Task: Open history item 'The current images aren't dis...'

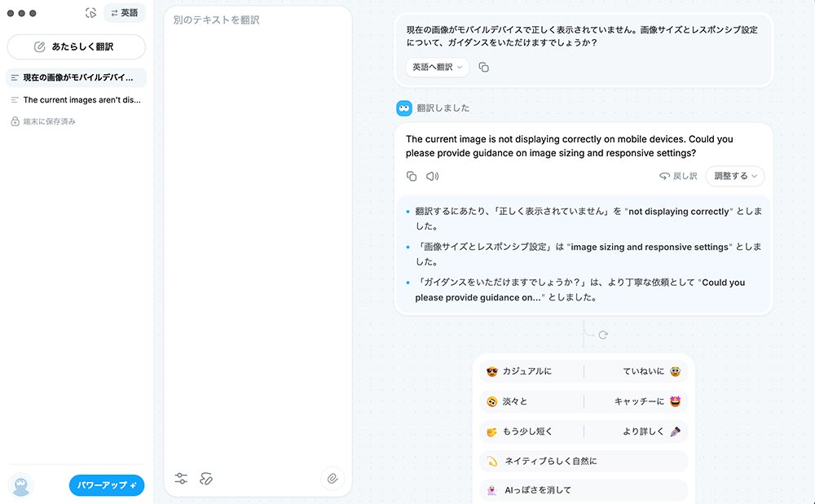Action: (77, 100)
